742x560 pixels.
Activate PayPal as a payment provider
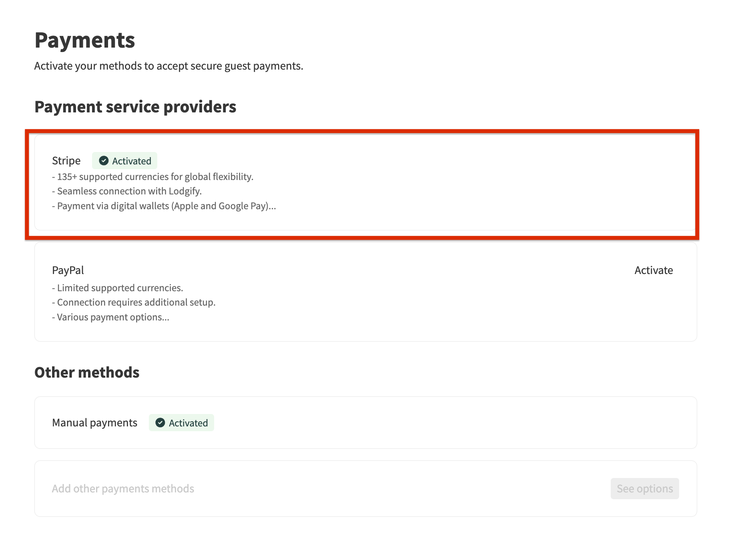coord(653,270)
